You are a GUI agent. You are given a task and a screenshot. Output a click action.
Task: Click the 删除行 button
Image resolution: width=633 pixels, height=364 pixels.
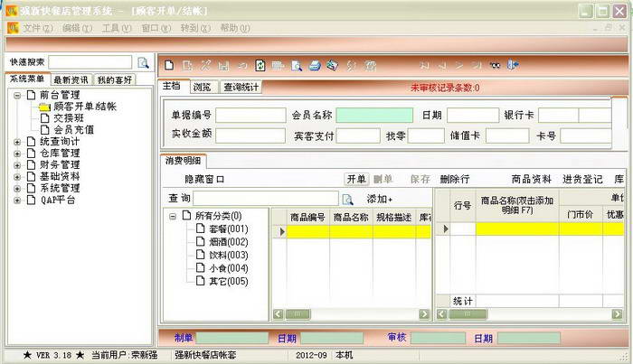[455, 179]
